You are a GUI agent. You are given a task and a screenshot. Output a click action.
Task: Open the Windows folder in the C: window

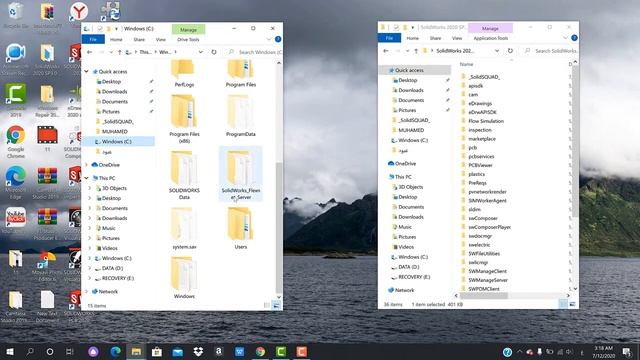(x=184, y=278)
